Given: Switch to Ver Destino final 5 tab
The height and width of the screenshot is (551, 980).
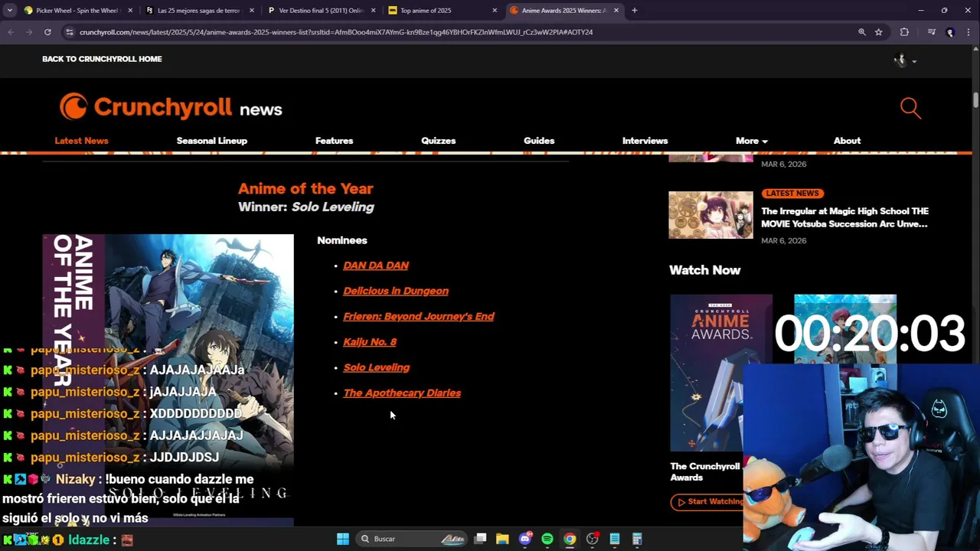Looking at the screenshot, I should pyautogui.click(x=320, y=11).
